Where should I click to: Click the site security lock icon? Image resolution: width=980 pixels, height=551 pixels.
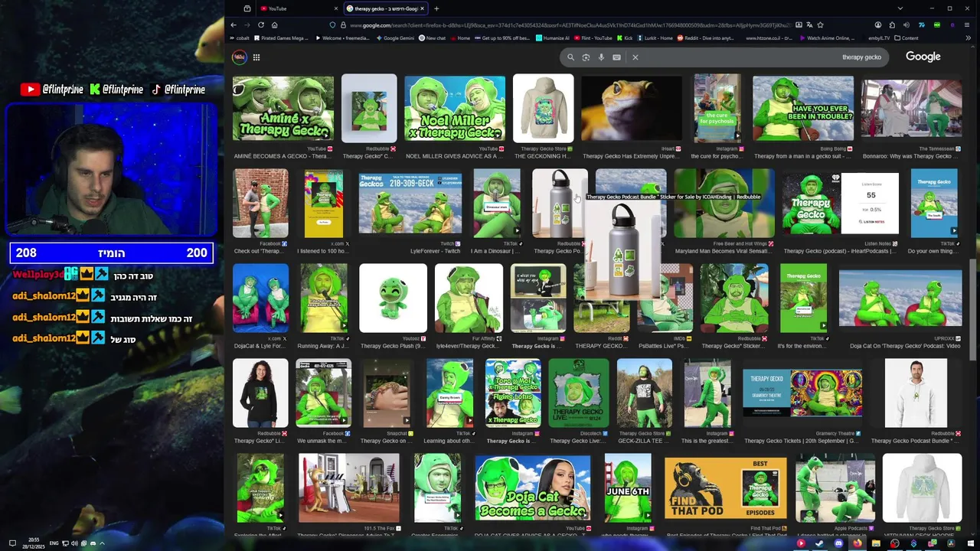coord(342,24)
